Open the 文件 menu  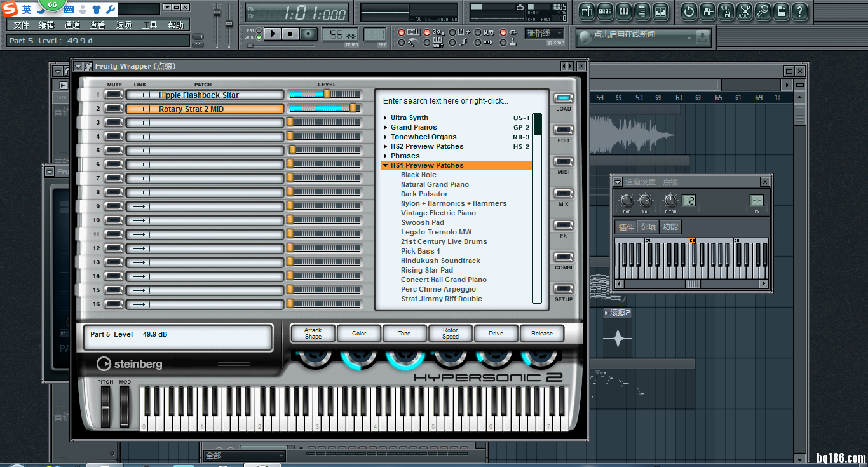tap(21, 25)
